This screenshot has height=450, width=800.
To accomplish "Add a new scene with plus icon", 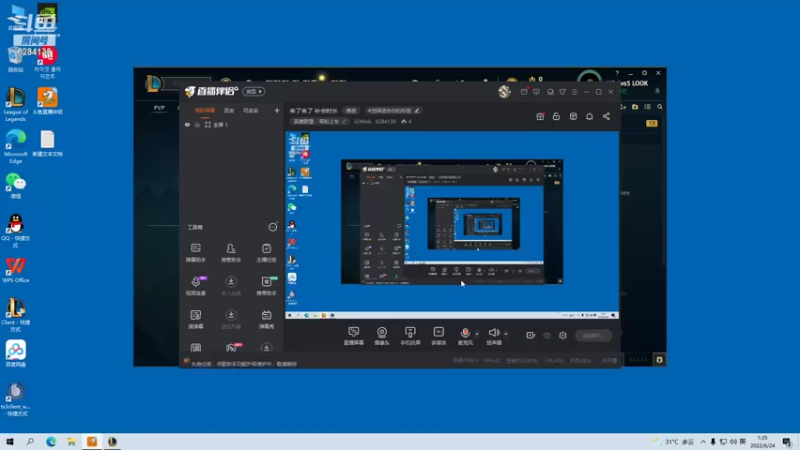I will [x=277, y=110].
